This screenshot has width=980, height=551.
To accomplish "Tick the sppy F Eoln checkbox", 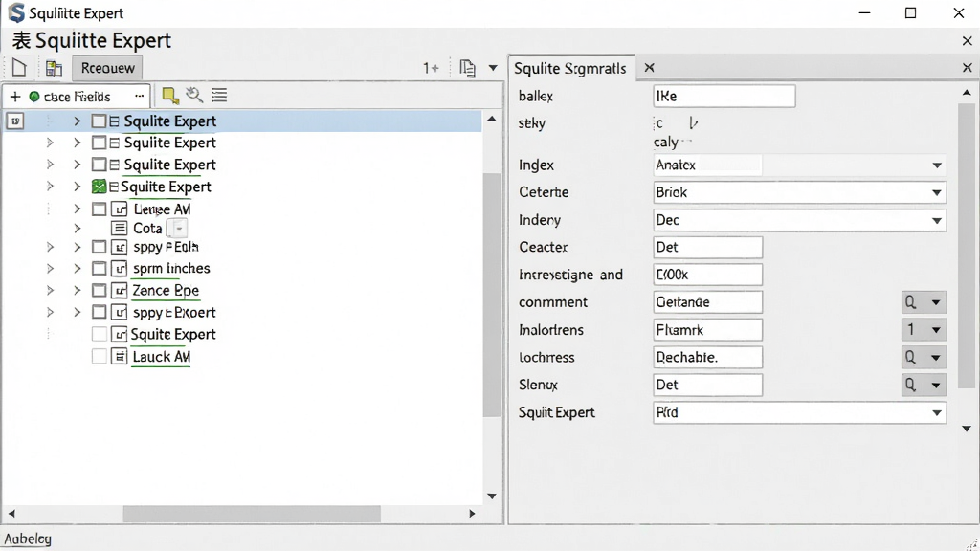I will click(99, 247).
